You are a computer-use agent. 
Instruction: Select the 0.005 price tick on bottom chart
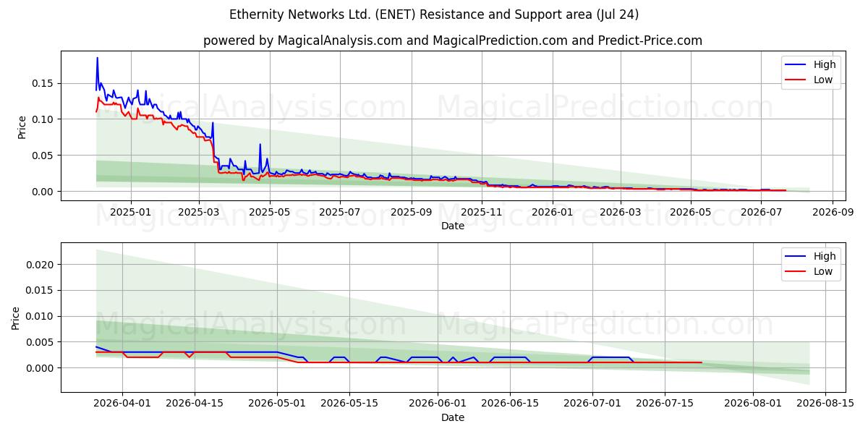tap(41, 342)
